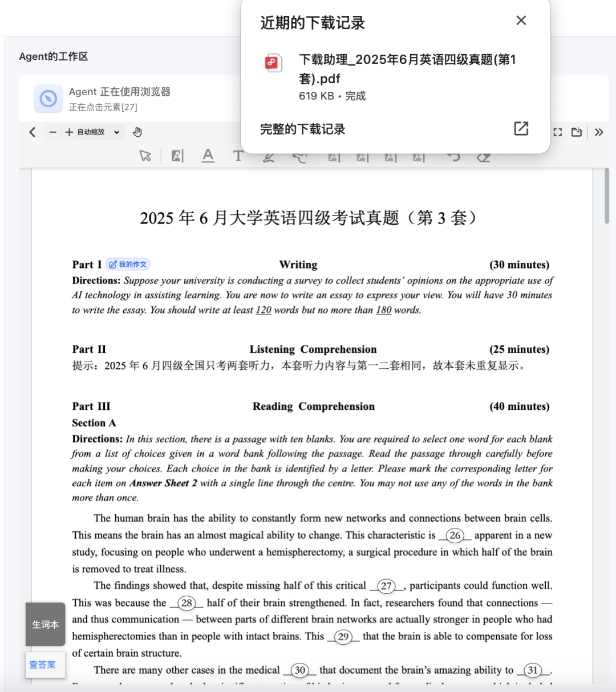Image resolution: width=616 pixels, height=692 pixels.
Task: Click the 我的作文 tag beside Part I
Action: click(128, 264)
